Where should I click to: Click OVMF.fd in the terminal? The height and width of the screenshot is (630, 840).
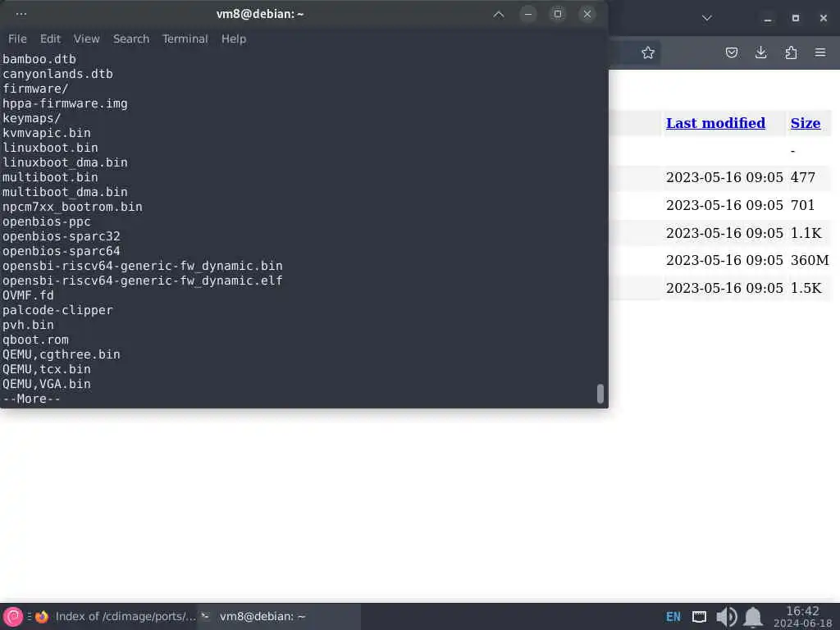point(28,295)
